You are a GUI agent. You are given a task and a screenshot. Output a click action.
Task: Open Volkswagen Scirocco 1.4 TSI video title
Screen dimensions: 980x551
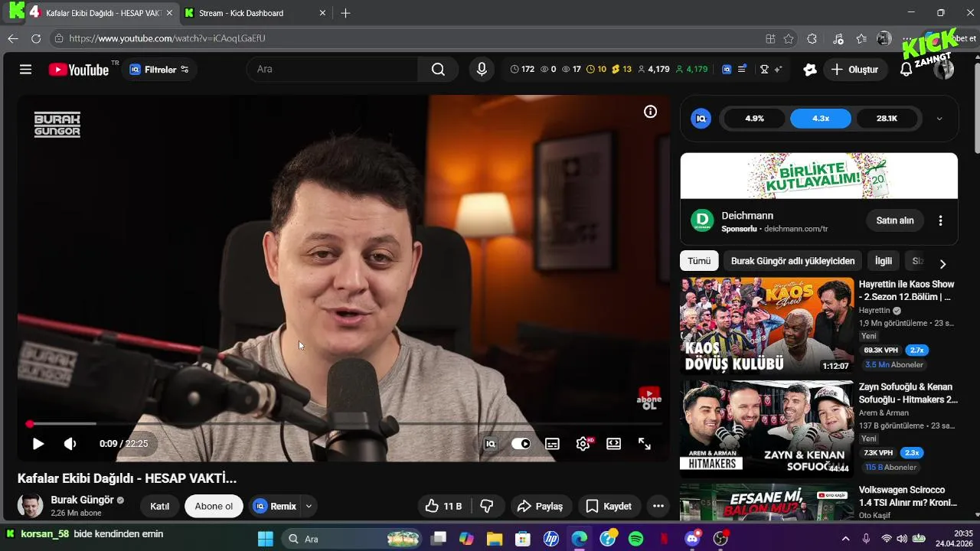coord(908,496)
